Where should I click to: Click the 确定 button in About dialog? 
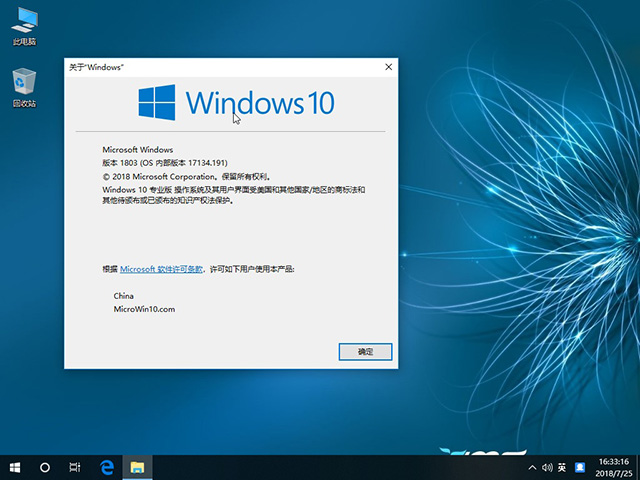click(x=365, y=352)
